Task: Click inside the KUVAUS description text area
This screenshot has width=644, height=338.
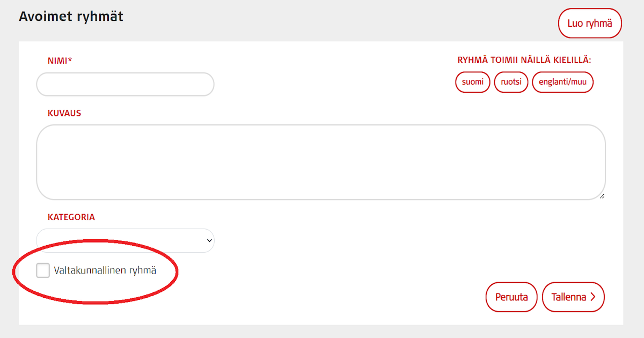Action: (321, 162)
